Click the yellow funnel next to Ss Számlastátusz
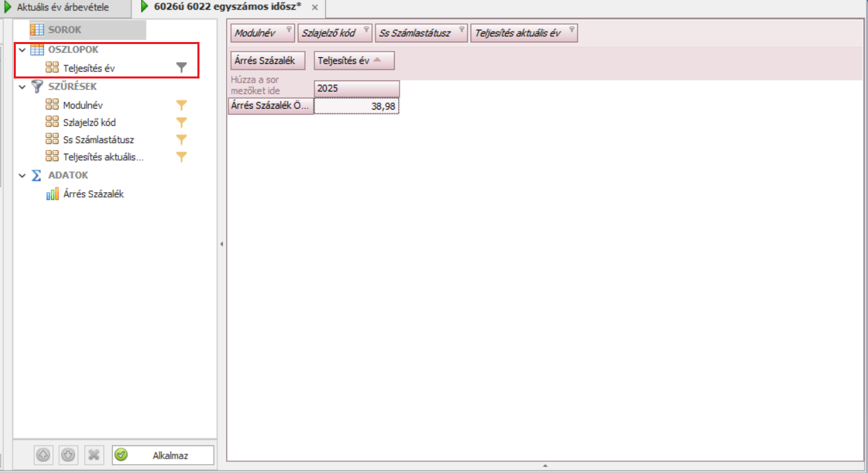Image resolution: width=868 pixels, height=473 pixels. click(x=182, y=140)
